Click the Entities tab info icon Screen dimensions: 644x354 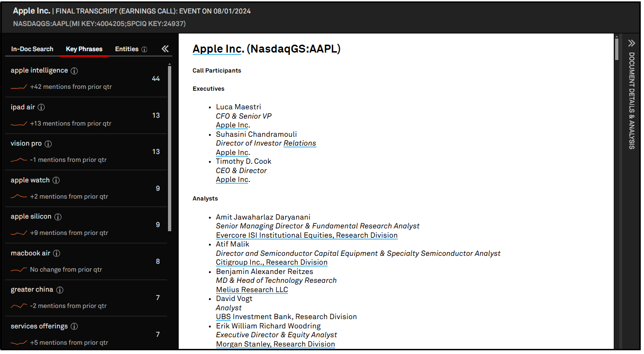(x=144, y=49)
